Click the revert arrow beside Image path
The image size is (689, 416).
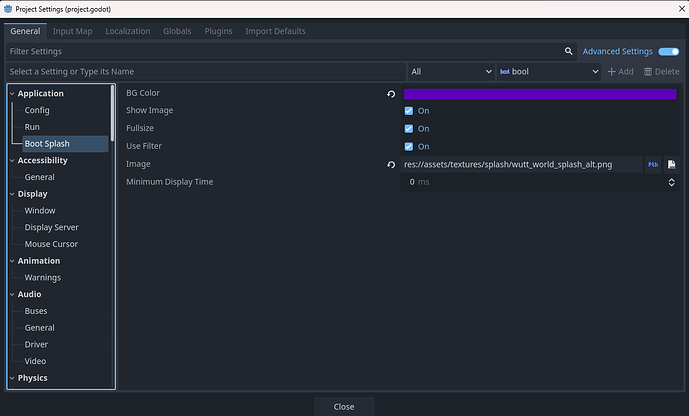392,164
